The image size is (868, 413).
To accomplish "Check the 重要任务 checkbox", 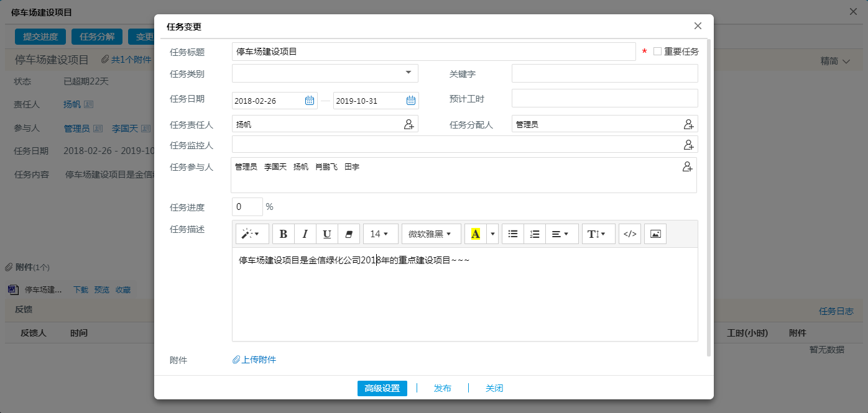I will click(x=657, y=52).
